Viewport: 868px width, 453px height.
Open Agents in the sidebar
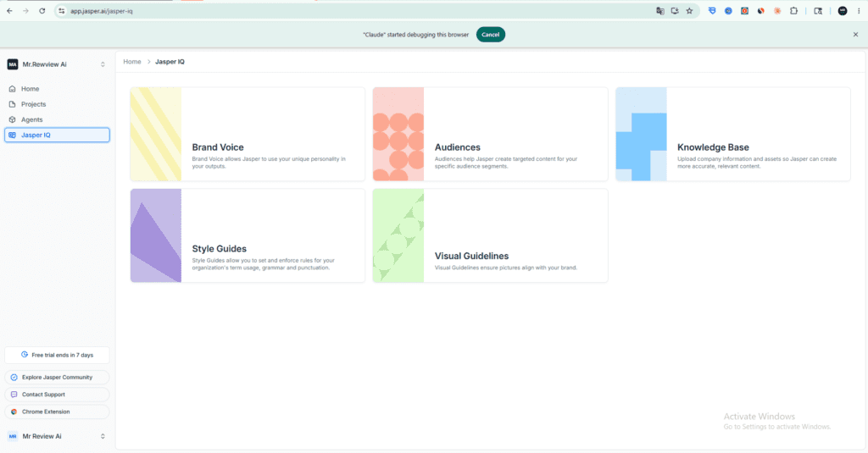click(57, 119)
